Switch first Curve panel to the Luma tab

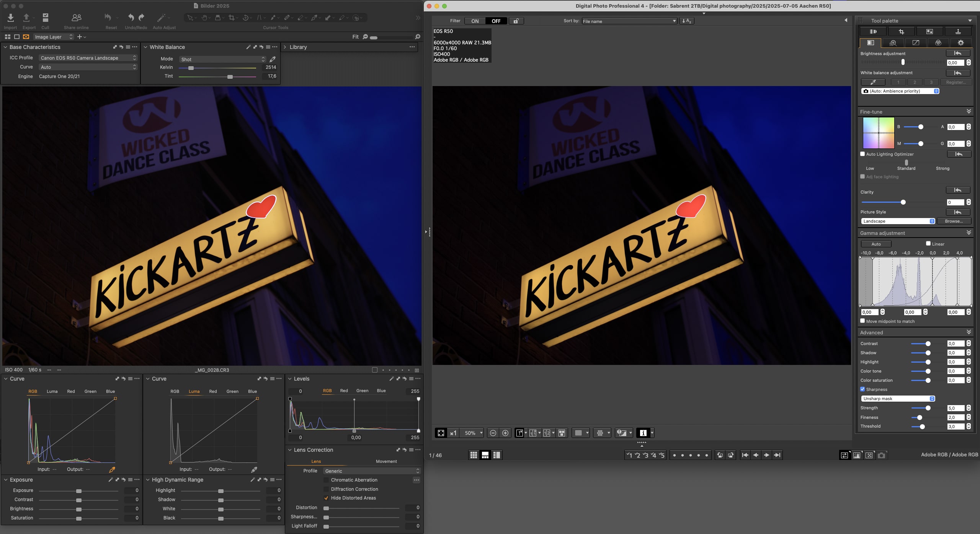point(52,391)
